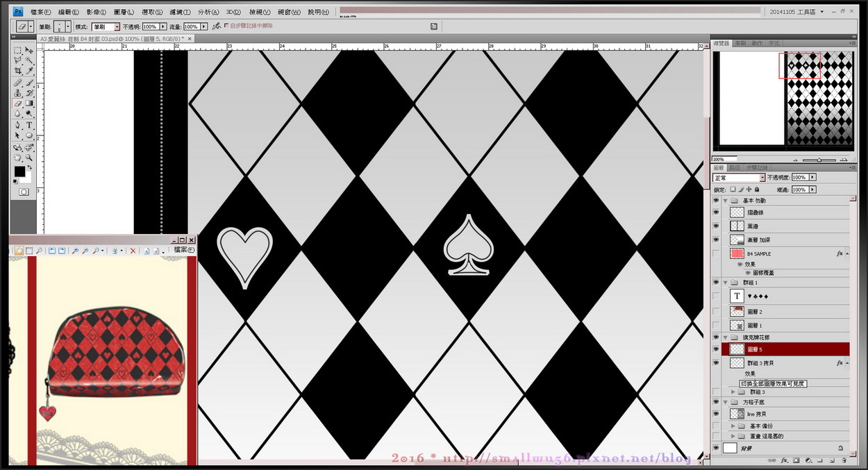Collapse the 群組 1 layer group
Image resolution: width=868 pixels, height=470 pixels.
[x=726, y=283]
